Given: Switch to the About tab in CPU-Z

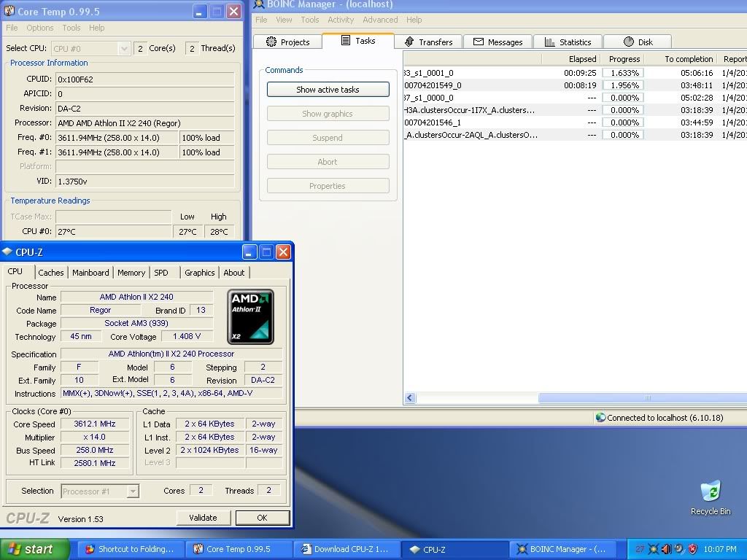Looking at the screenshot, I should 234,273.
